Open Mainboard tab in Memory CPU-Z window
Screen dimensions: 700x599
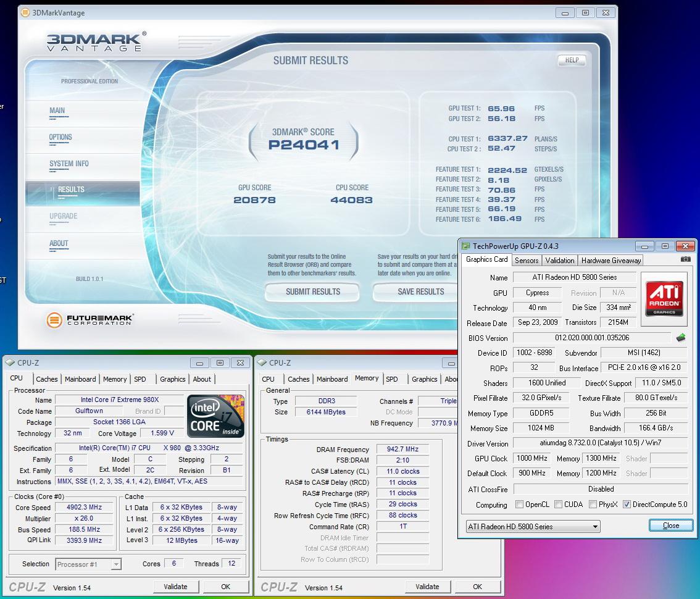(x=332, y=379)
